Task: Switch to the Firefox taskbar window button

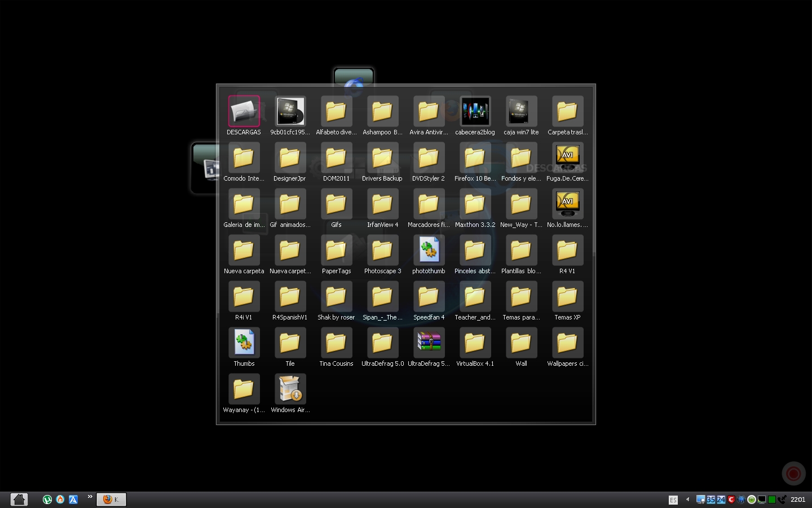Action: [111, 500]
